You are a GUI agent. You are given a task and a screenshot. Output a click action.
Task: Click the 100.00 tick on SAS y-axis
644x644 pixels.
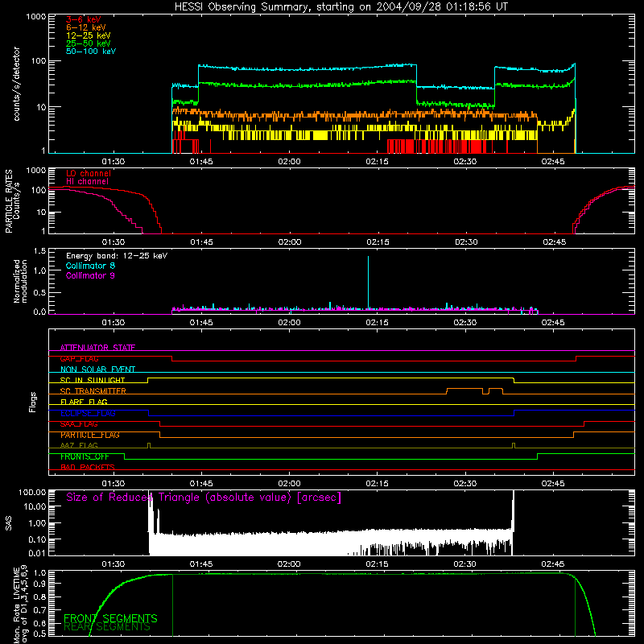[32, 492]
